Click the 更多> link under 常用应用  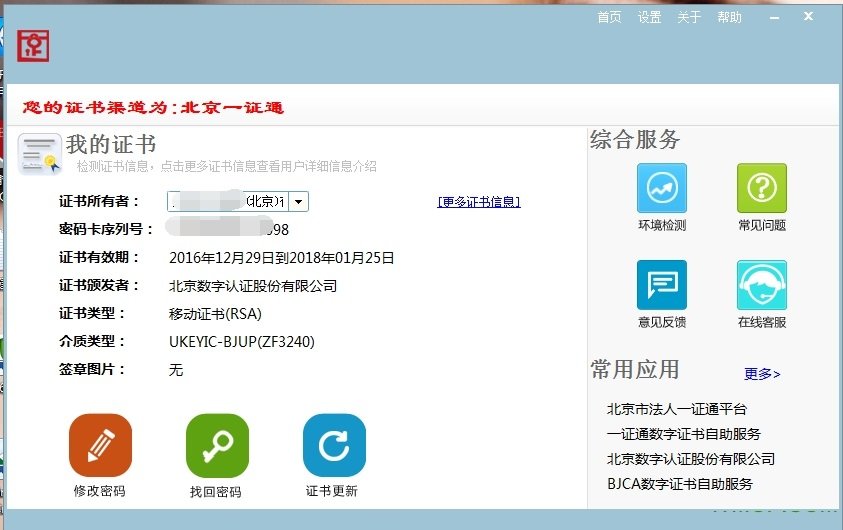click(762, 374)
